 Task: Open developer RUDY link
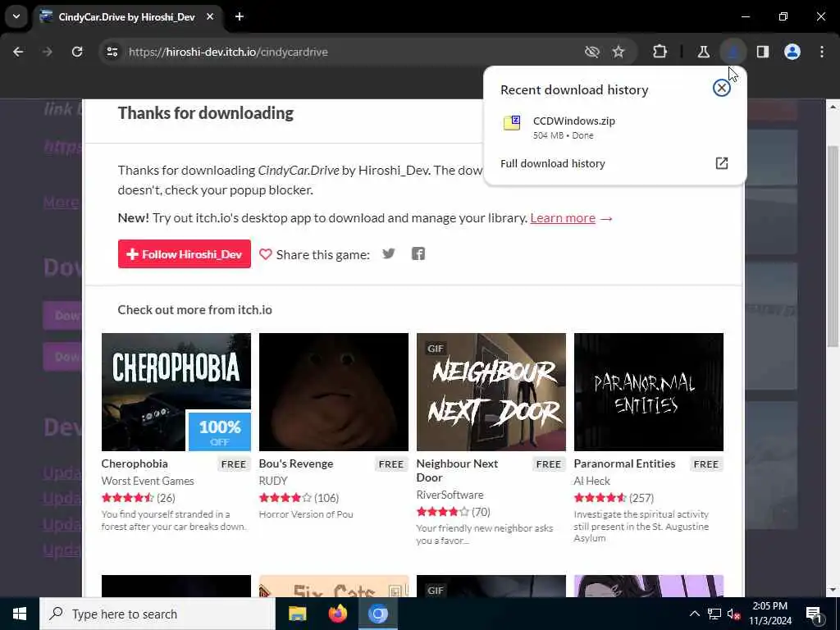[273, 481]
